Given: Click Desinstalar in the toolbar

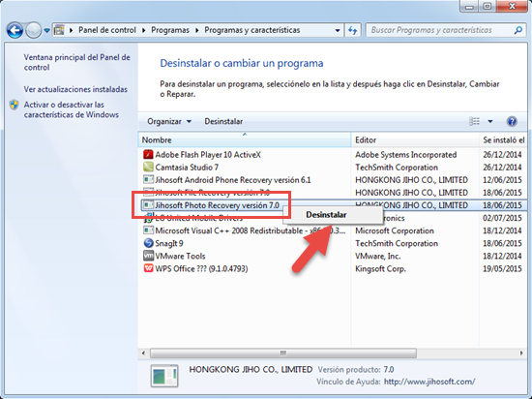Looking at the screenshot, I should click(x=223, y=121).
